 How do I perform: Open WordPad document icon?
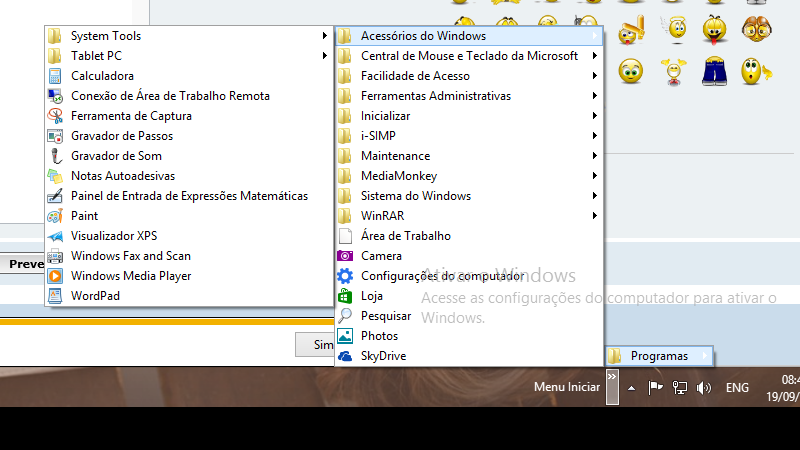(55, 296)
